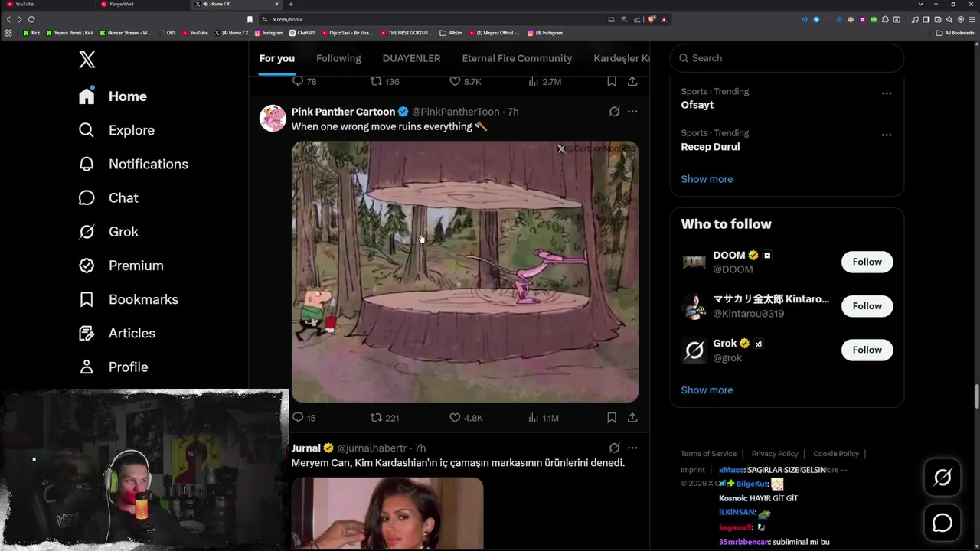View analytics of Pink Panther post
Screen dimensions: 980x551
544,418
